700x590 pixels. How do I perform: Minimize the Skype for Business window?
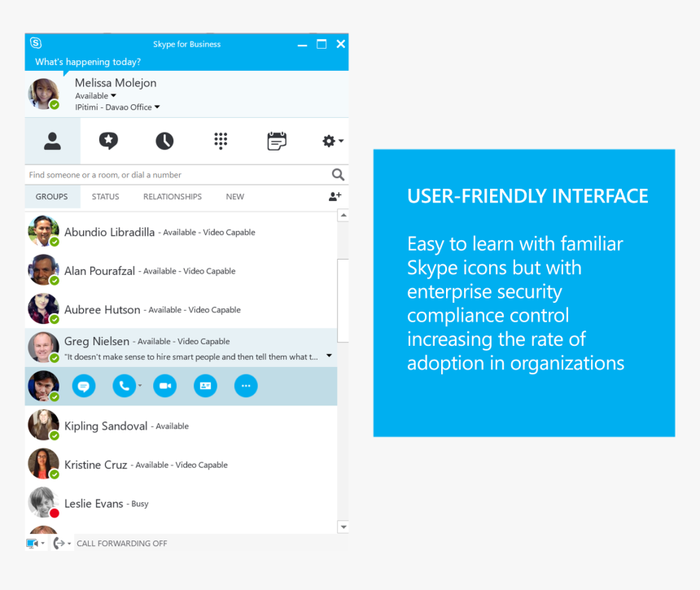(302, 45)
